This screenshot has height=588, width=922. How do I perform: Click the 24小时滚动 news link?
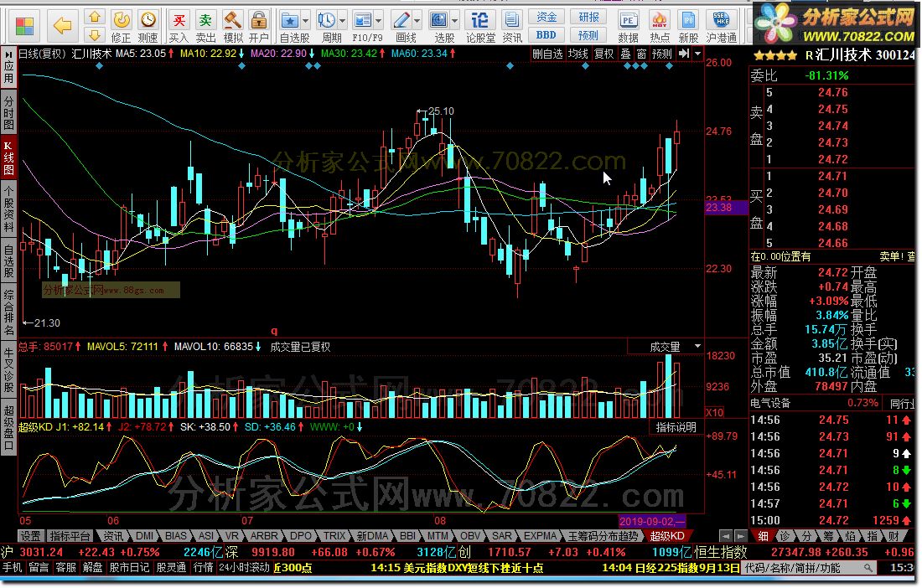pyautogui.click(x=244, y=567)
